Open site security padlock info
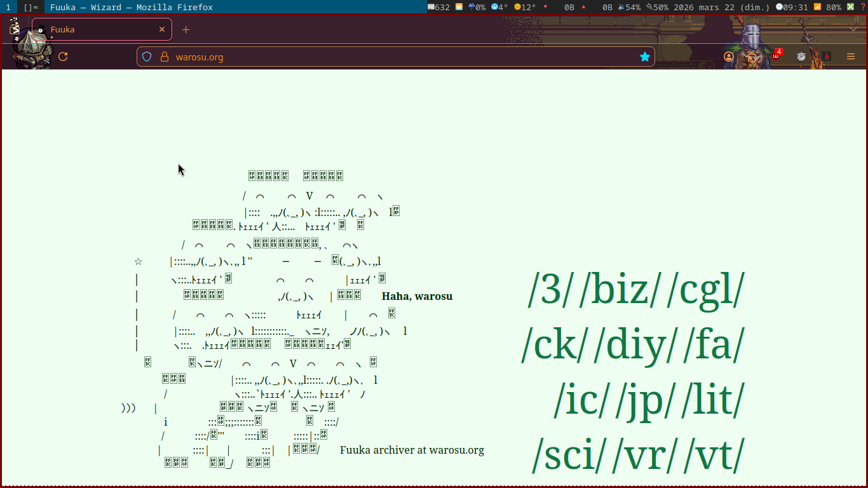The width and height of the screenshot is (868, 488). [x=165, y=57]
